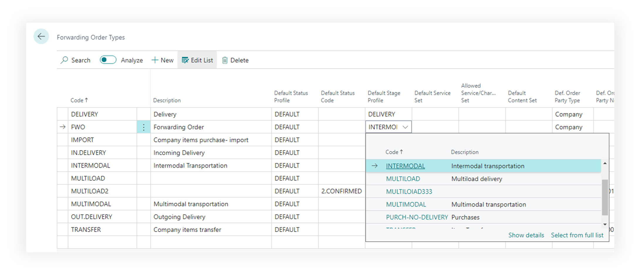Click the New plus icon
Screen dimensions: 644x275
pyautogui.click(x=155, y=60)
